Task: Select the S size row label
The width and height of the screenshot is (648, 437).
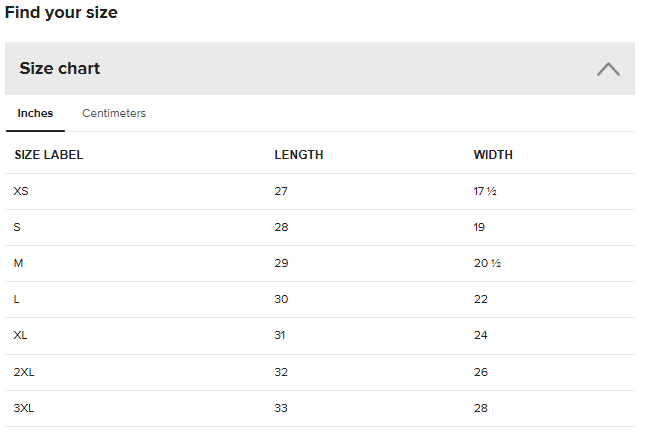Action: (17, 227)
